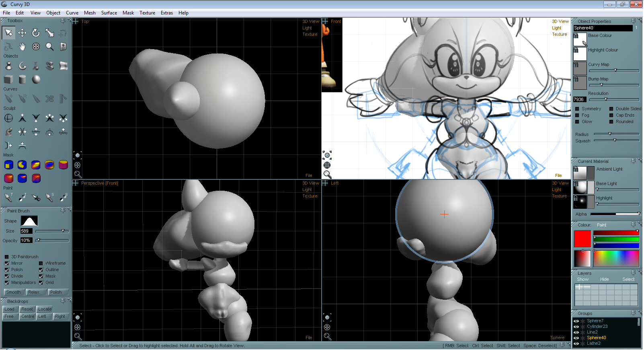Select the arrow Select tool in Toolbox
644x350 pixels.
(x=8, y=33)
